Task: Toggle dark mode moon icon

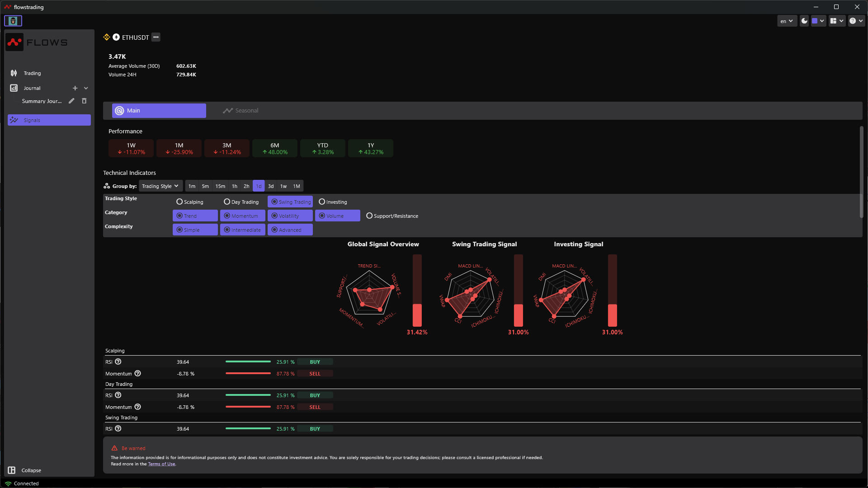Action: [804, 21]
